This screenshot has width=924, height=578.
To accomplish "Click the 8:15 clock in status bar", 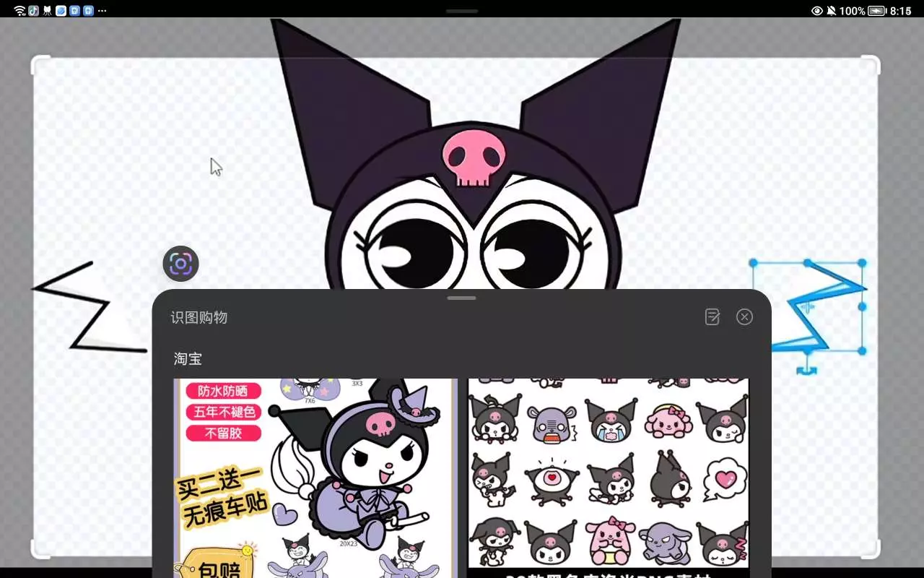I will coord(901,11).
